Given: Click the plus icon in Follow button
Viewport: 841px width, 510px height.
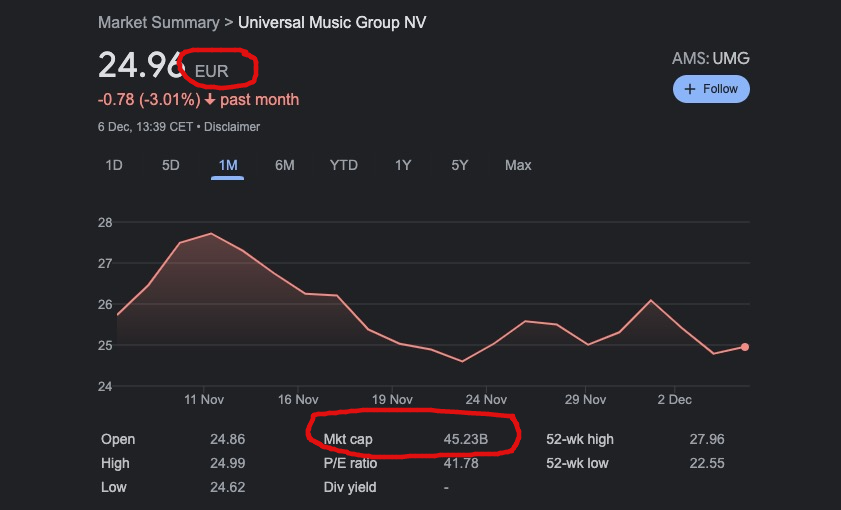Looking at the screenshot, I should [689, 89].
